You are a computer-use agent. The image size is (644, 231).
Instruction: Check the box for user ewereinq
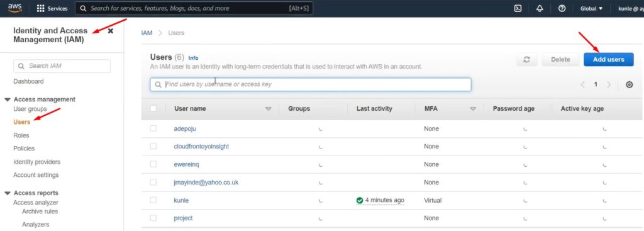click(x=153, y=164)
